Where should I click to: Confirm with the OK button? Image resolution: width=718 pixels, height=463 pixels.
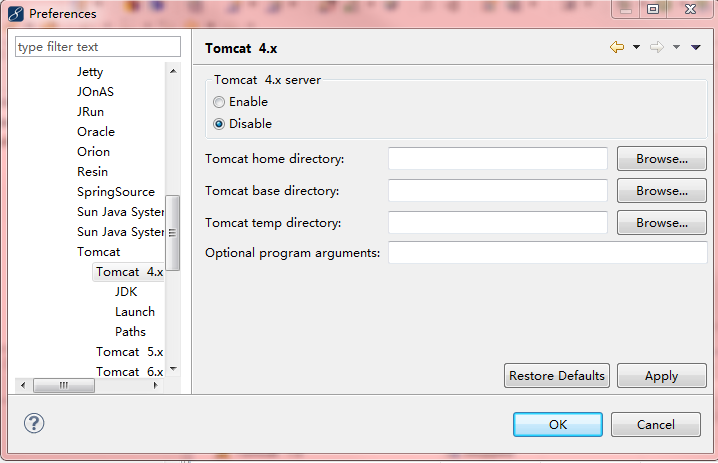[x=558, y=425]
